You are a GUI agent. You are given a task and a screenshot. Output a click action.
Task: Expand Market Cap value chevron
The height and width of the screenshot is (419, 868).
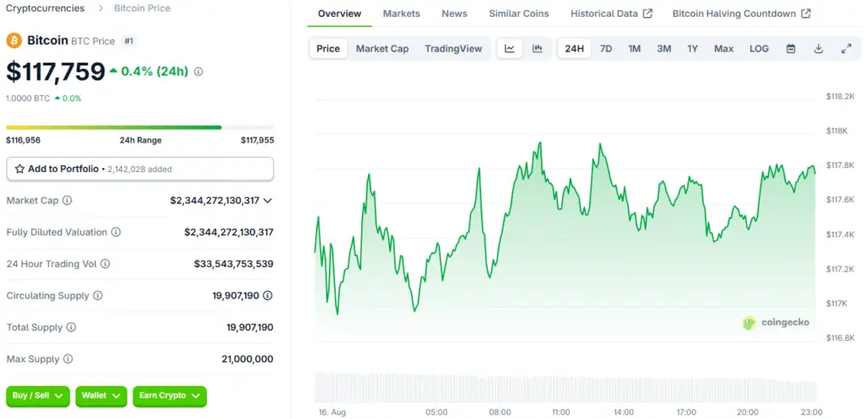pyautogui.click(x=267, y=201)
